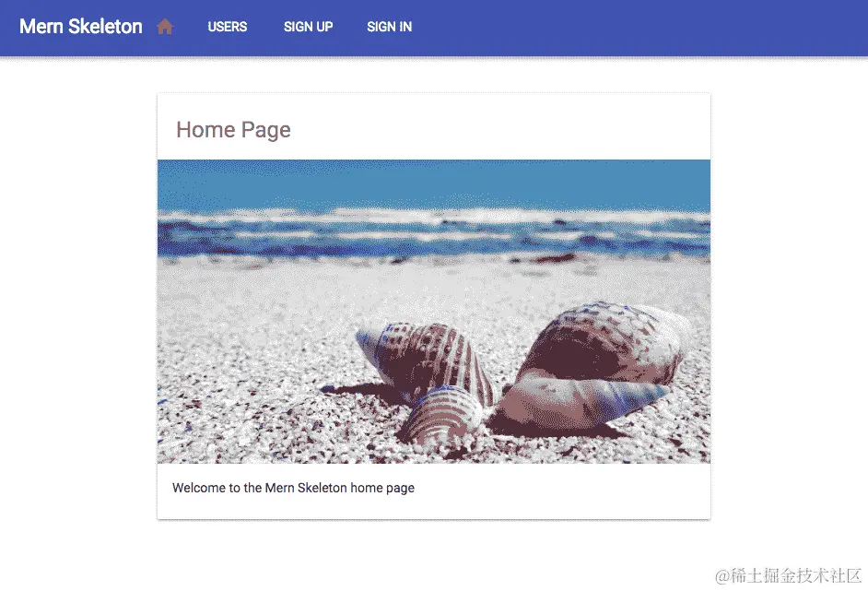Click the welcome message text
Image resolution: width=868 pixels, height=591 pixels.
point(293,488)
